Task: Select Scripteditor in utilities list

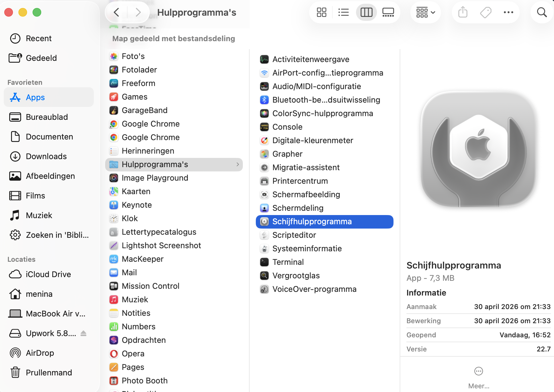Action: (x=325, y=235)
